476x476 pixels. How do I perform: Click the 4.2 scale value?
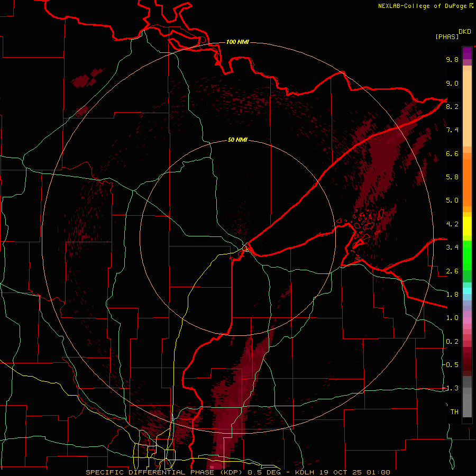click(x=452, y=224)
